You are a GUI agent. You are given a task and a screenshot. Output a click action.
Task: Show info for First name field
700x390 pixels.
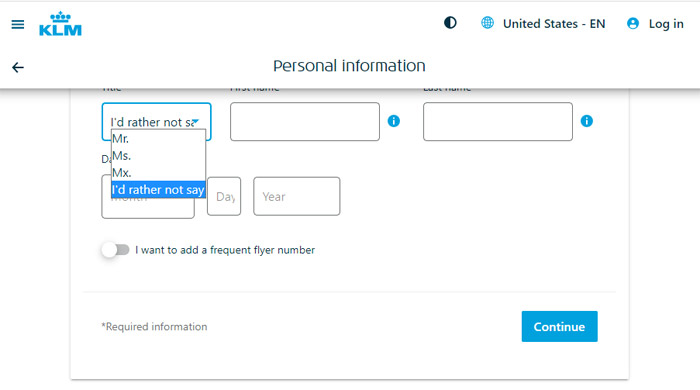[394, 121]
